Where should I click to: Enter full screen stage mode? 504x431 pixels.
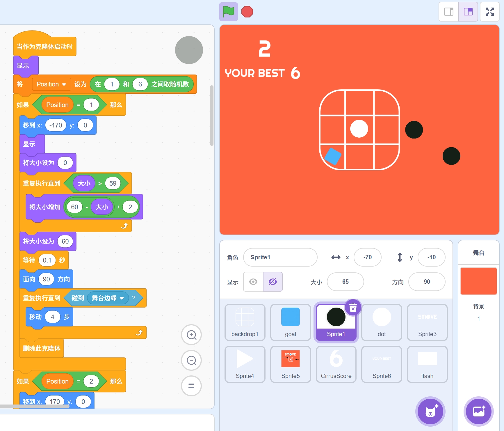pos(489,12)
